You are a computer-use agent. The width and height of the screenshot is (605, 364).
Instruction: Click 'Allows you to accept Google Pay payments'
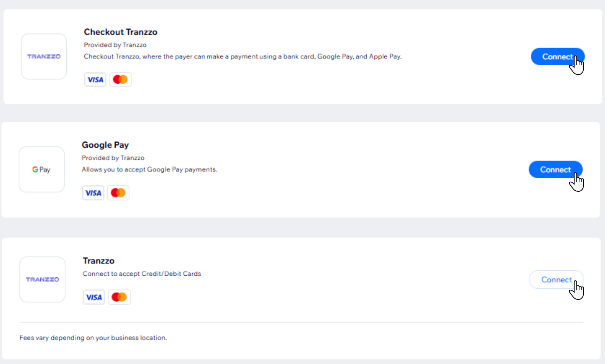(x=149, y=169)
